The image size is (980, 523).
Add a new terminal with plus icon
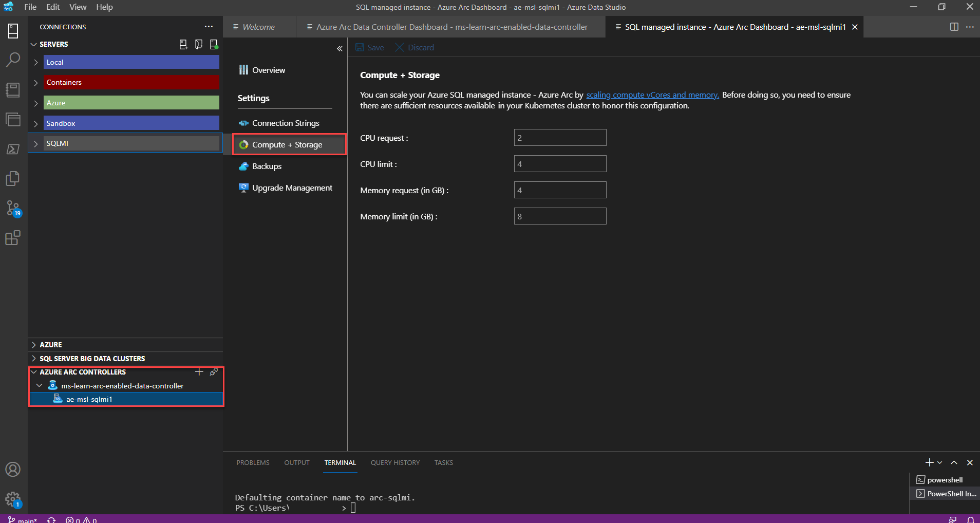[x=929, y=462]
